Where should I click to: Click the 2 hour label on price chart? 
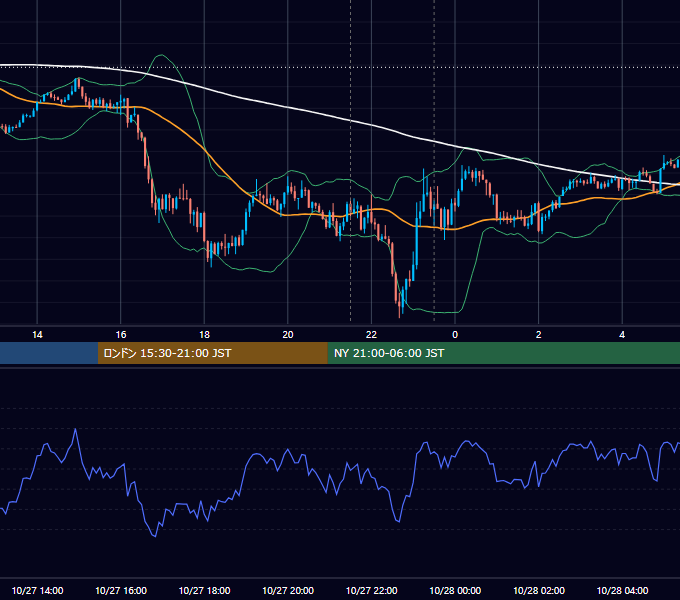click(x=539, y=335)
